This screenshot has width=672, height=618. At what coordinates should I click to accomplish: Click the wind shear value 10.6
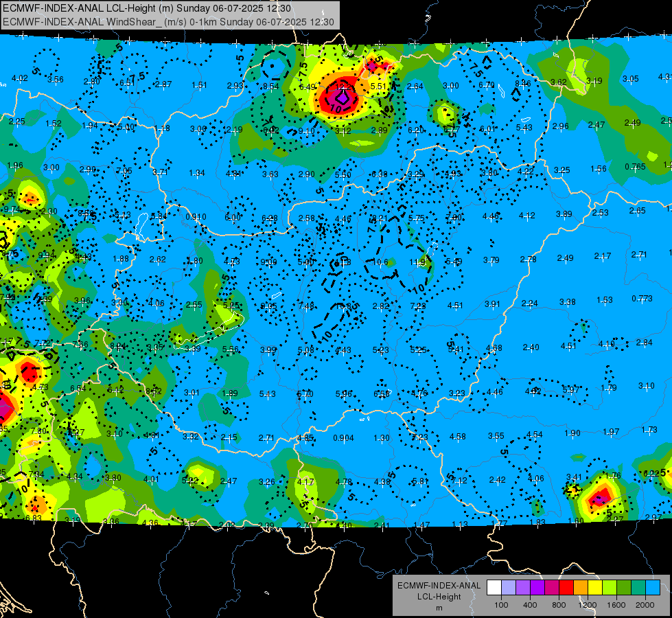[380, 262]
